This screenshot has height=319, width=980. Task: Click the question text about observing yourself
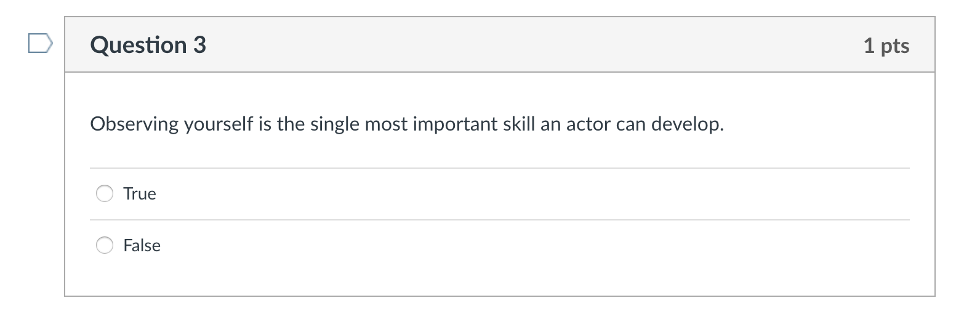[407, 124]
